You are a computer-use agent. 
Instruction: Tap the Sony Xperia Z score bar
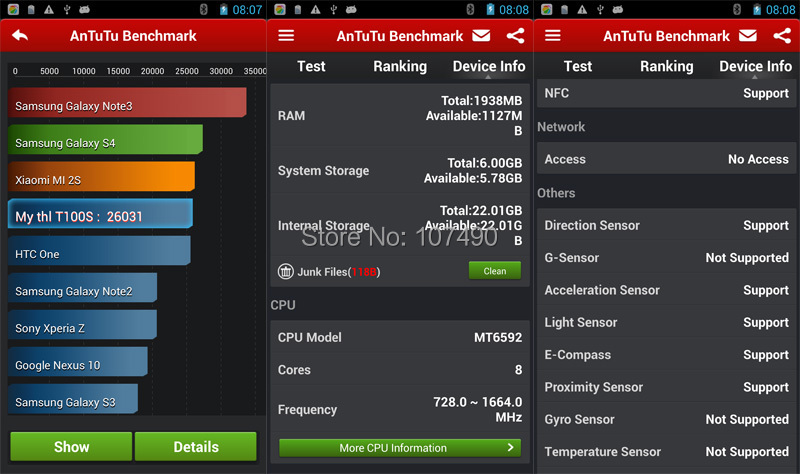pyautogui.click(x=83, y=325)
